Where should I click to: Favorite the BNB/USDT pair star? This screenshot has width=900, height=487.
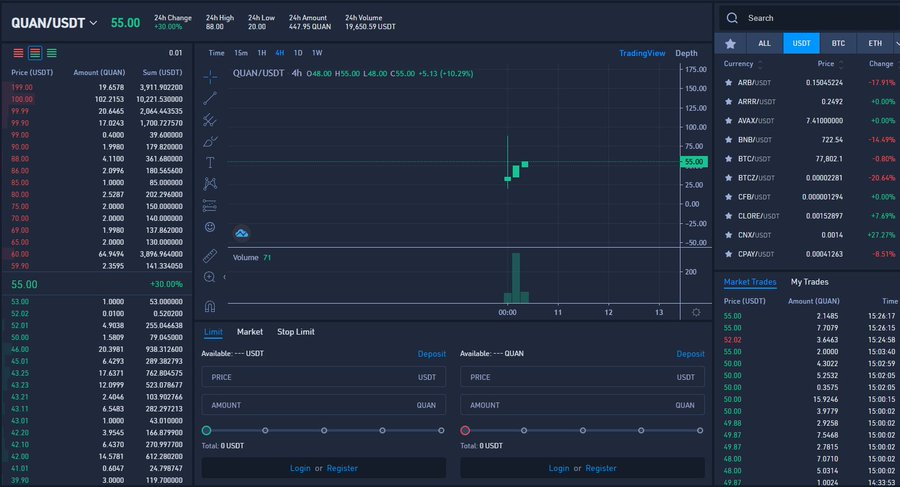click(x=728, y=140)
